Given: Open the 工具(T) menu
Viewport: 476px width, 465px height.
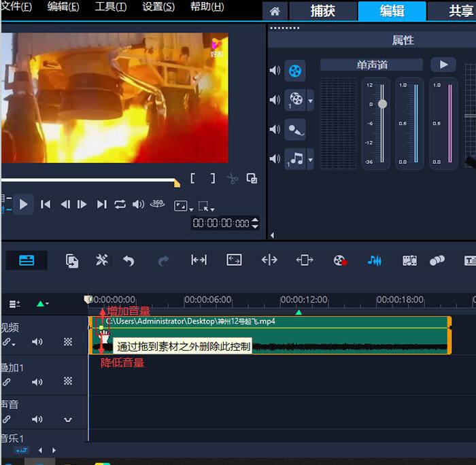Looking at the screenshot, I should coord(110,7).
